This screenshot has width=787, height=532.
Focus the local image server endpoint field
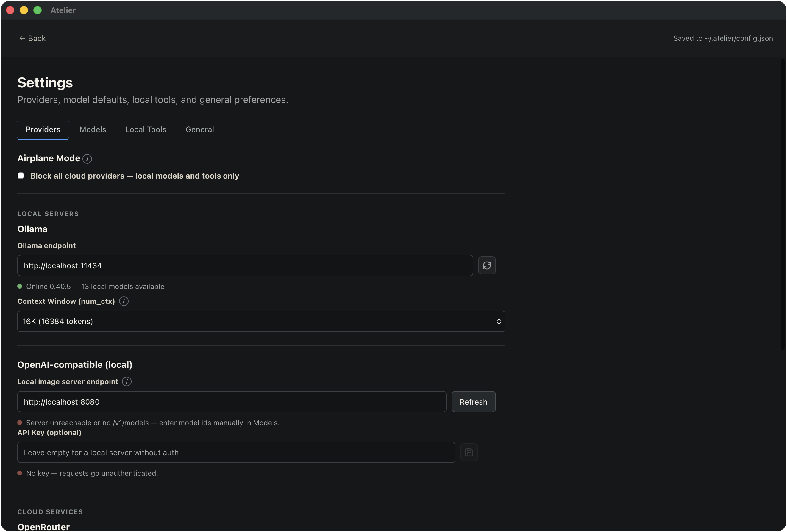click(x=232, y=402)
